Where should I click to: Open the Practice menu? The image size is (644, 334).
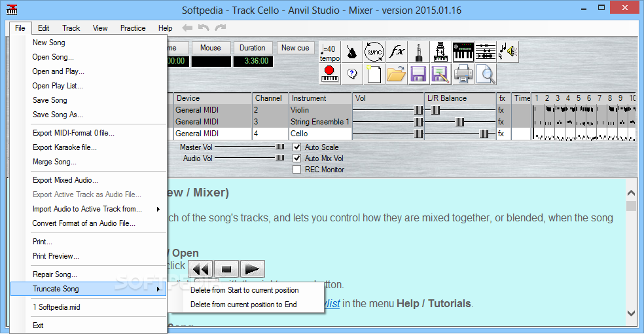[133, 28]
